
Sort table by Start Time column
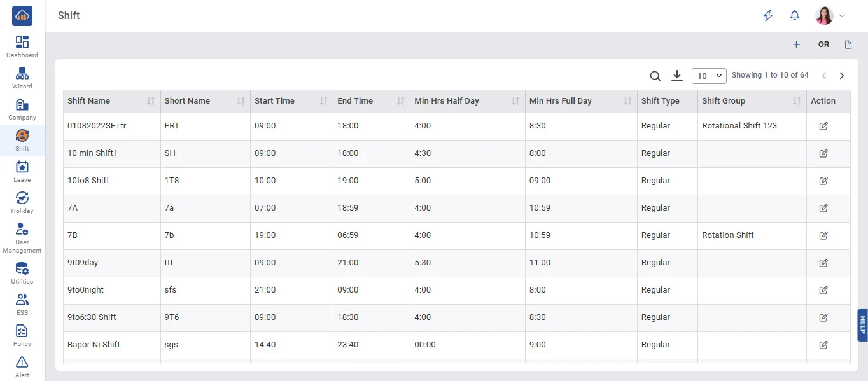pos(323,101)
